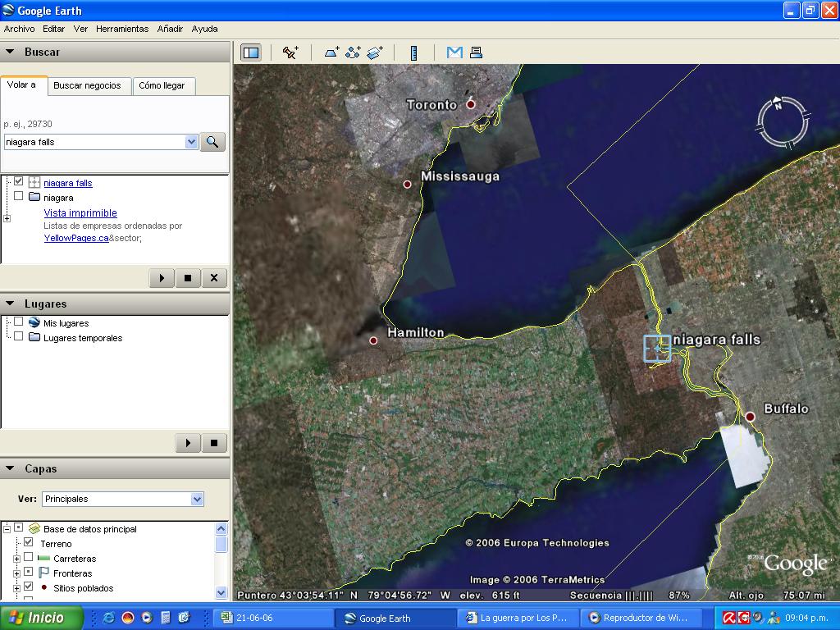Click the Capas list scroll up arrow
Screen dimensions: 840x630
(x=221, y=529)
